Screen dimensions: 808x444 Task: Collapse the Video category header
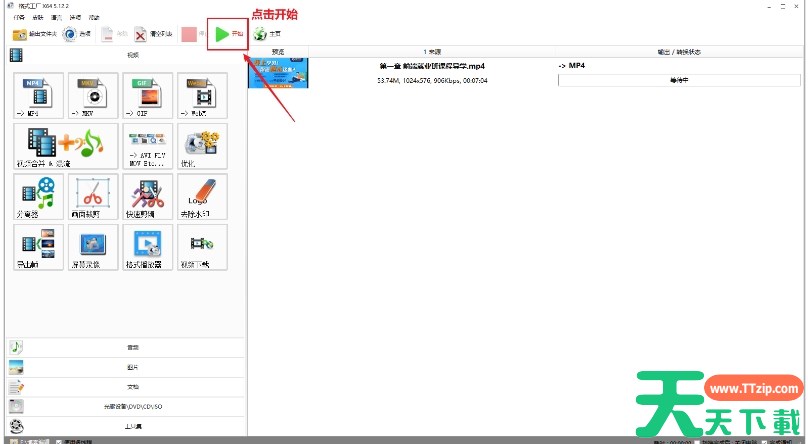click(126, 55)
